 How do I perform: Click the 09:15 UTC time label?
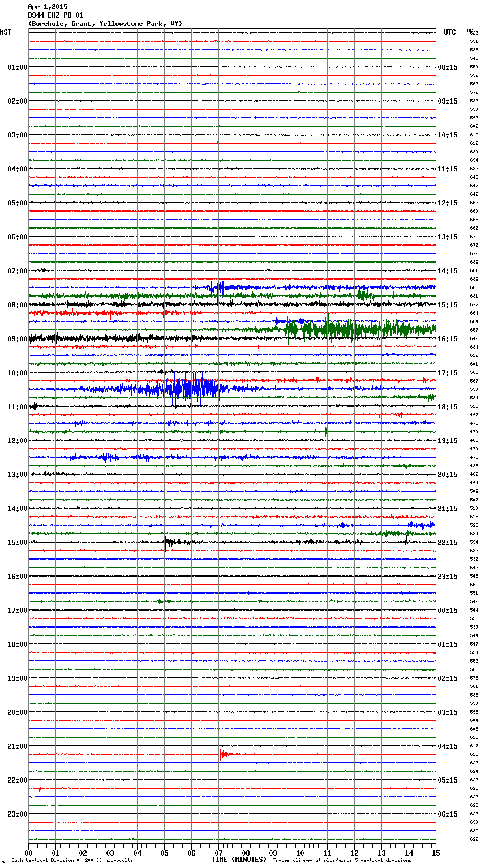(x=448, y=101)
